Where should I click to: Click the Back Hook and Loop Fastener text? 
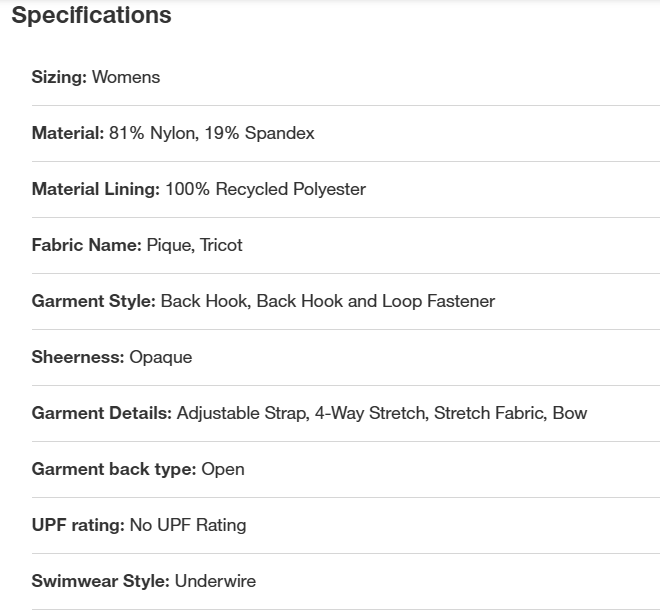[x=376, y=301]
